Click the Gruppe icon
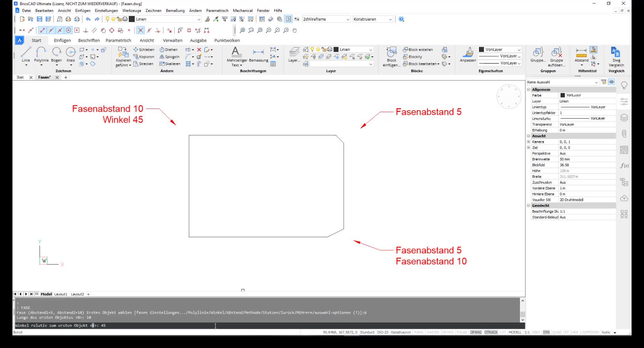The image size is (644, 348). tap(538, 54)
